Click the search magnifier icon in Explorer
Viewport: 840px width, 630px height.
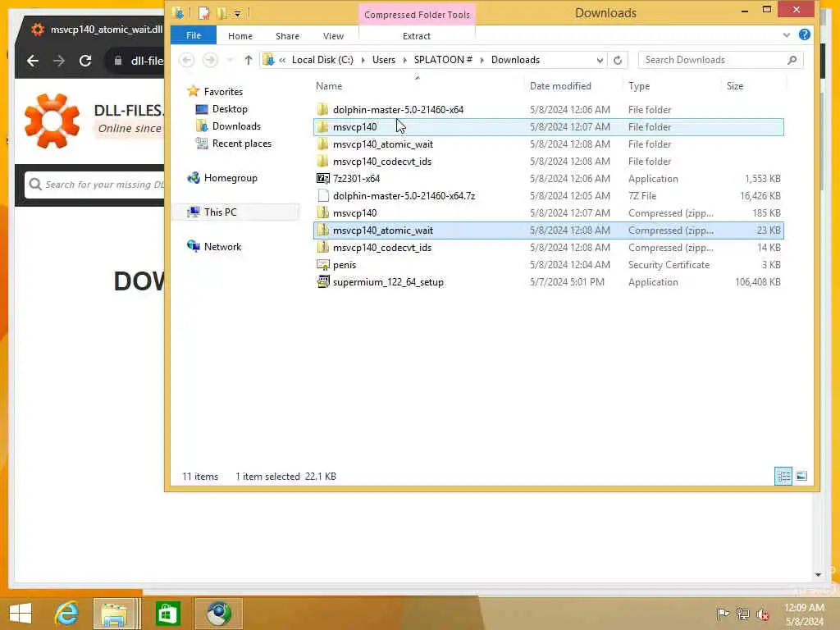[x=792, y=60]
